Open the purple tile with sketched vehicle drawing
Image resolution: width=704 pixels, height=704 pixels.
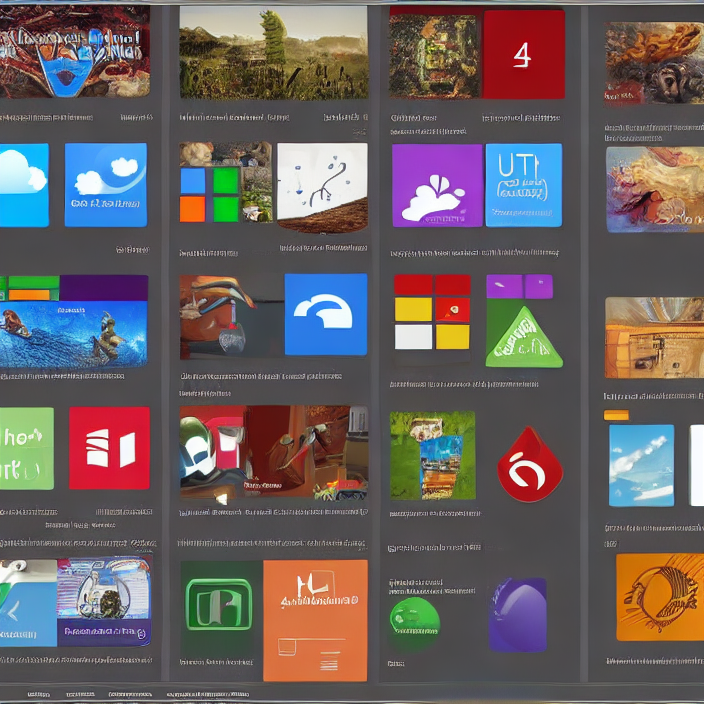(x=104, y=601)
